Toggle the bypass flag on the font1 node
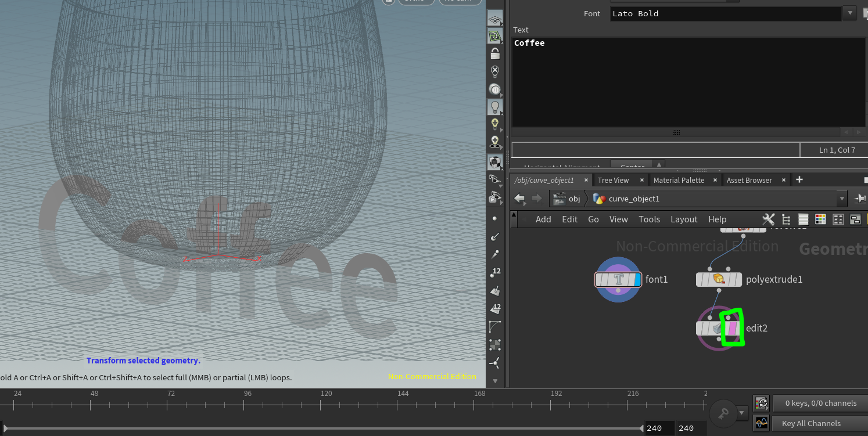Viewport: 868px width, 436px height. click(598, 279)
